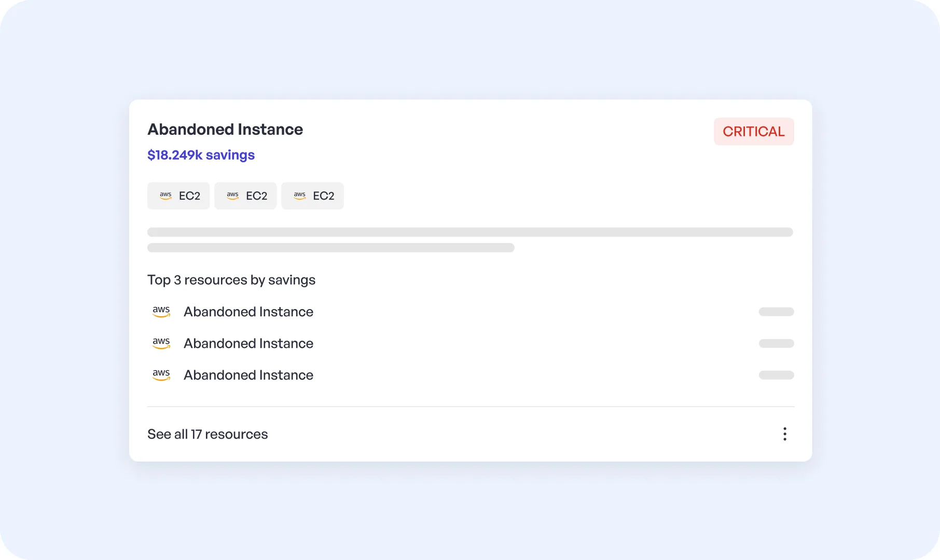Expand the second Abandoned Instance resource row
Image resolution: width=940 pixels, height=560 pixels.
[248, 343]
